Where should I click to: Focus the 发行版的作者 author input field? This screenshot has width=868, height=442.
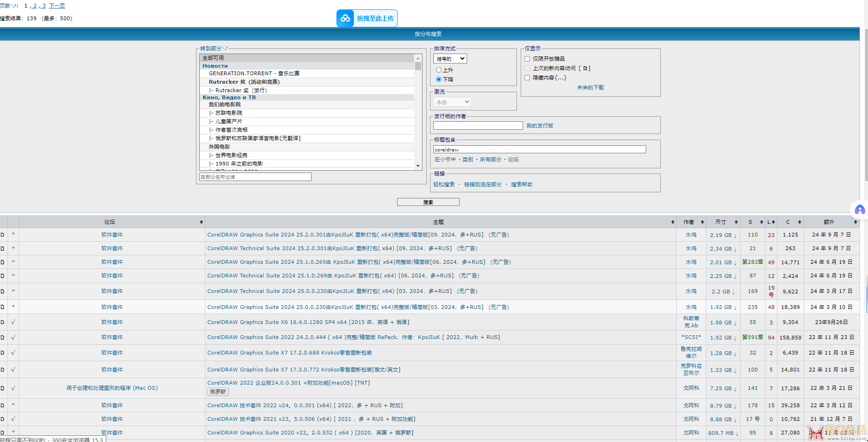coord(478,126)
